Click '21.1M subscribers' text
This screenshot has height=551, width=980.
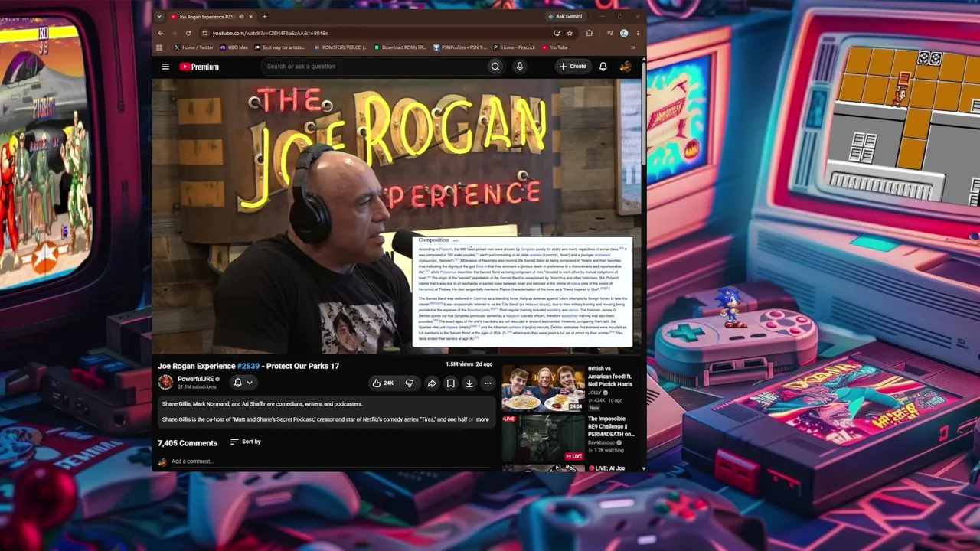pos(197,387)
